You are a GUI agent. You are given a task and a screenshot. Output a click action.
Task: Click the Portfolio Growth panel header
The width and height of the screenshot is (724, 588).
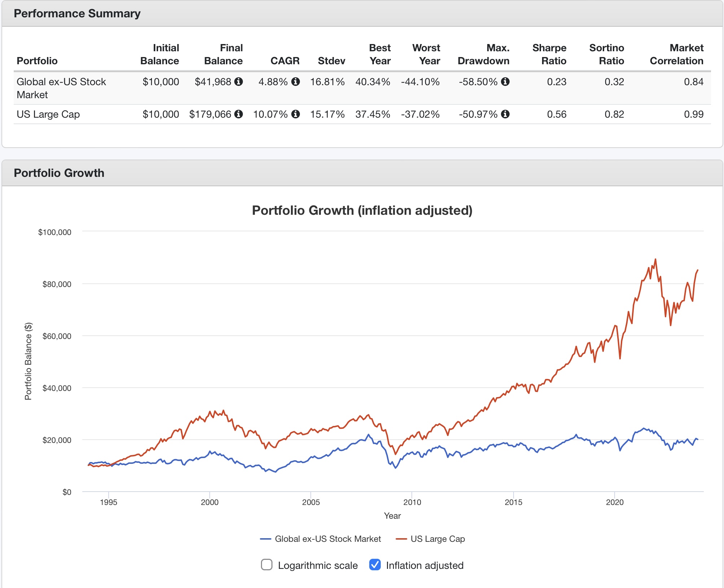coord(59,173)
